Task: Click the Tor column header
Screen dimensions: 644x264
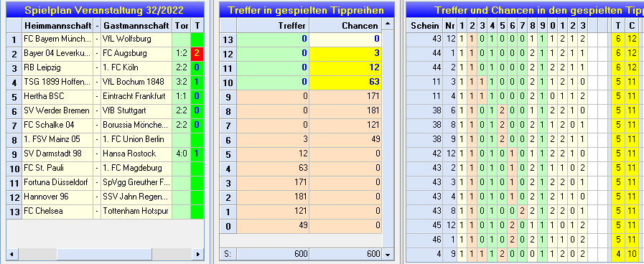Action: click(182, 26)
